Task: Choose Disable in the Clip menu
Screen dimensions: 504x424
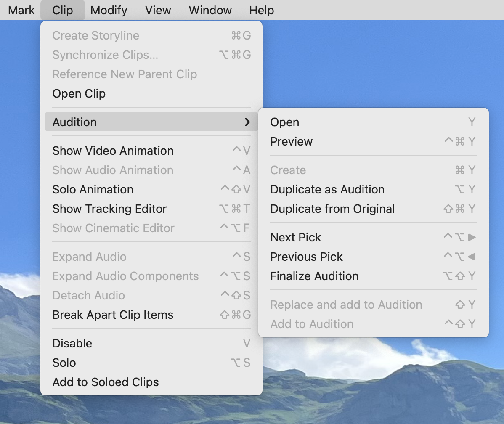Action: pos(151,343)
